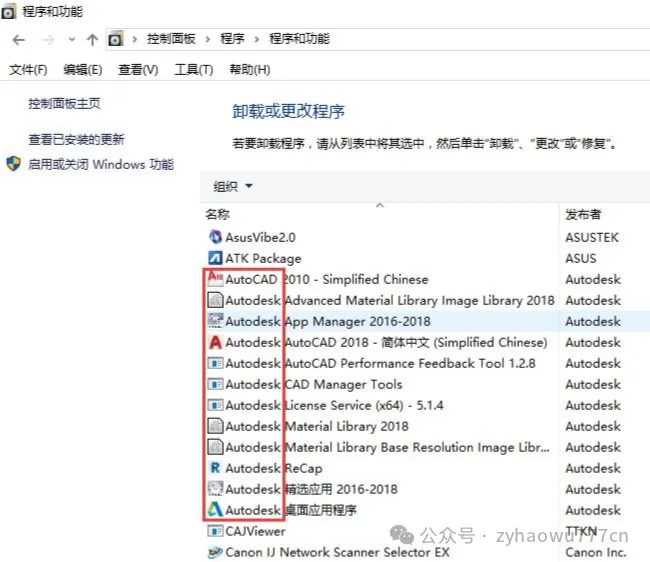Select the ATK Package row text

[x=263, y=259]
